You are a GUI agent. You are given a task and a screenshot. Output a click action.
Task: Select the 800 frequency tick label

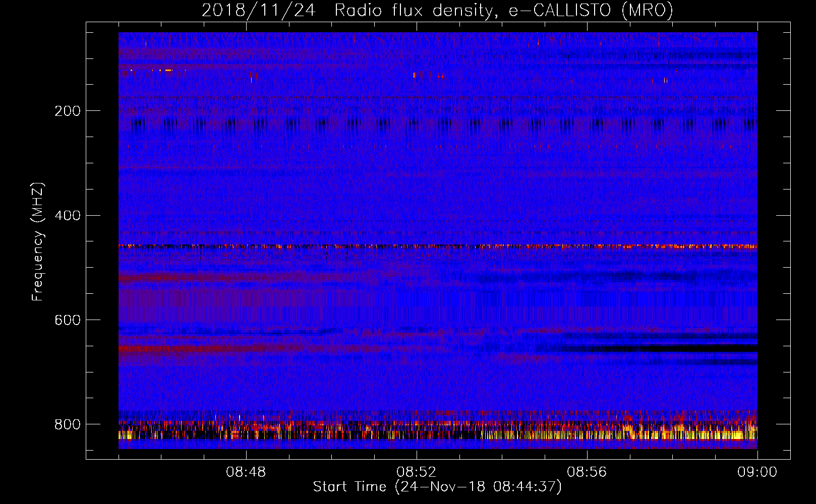[x=68, y=425]
